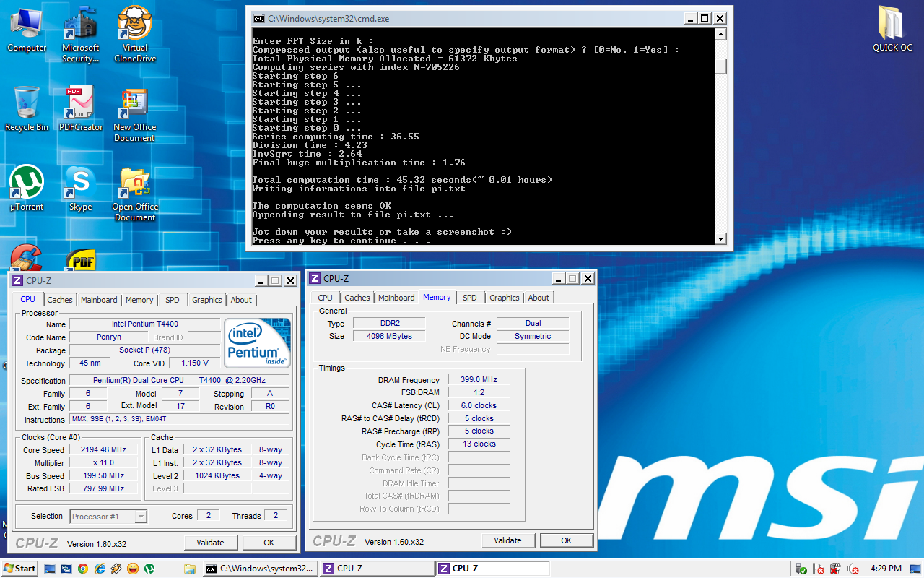The image size is (924, 578).
Task: Open Mainboard tab in right CPU-Z window
Action: point(396,298)
